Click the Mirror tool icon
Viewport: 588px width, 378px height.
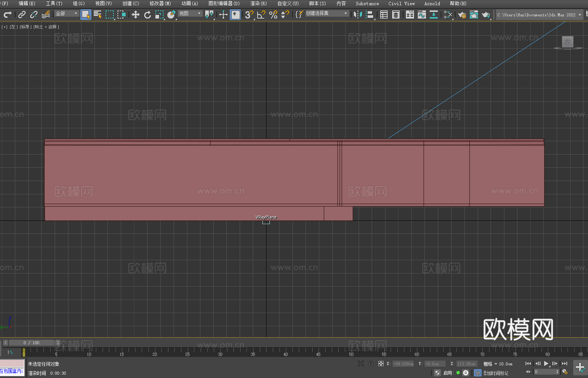(x=358, y=14)
